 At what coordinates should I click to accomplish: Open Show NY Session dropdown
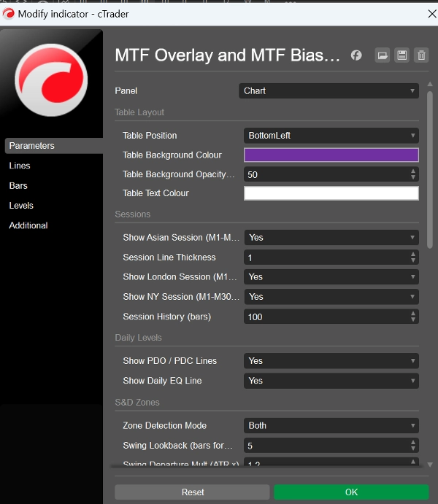coord(331,297)
